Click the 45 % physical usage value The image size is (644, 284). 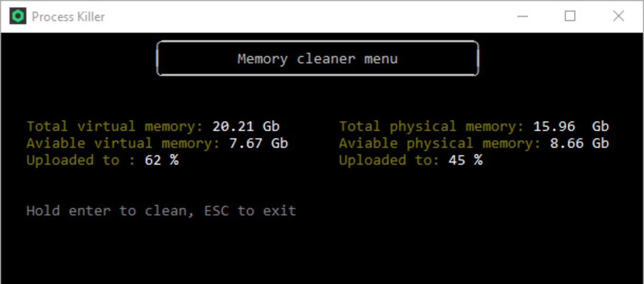click(x=465, y=160)
